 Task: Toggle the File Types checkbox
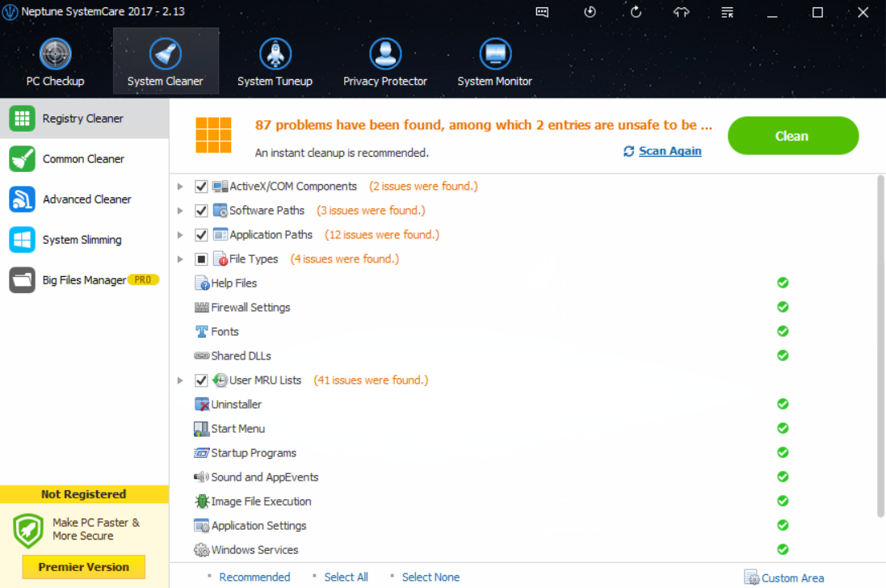201,258
